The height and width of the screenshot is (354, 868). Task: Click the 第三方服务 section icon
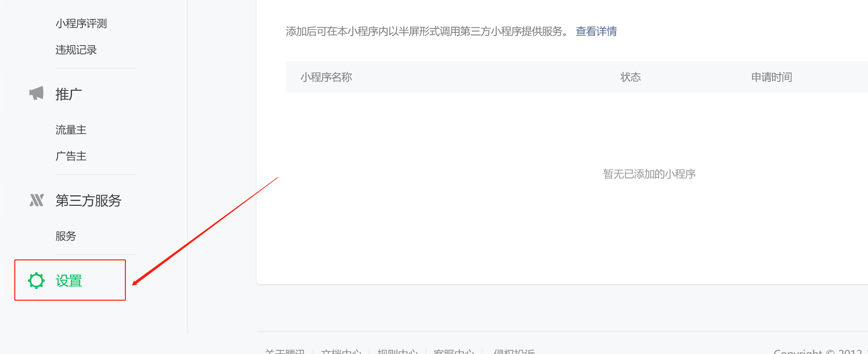point(36,200)
